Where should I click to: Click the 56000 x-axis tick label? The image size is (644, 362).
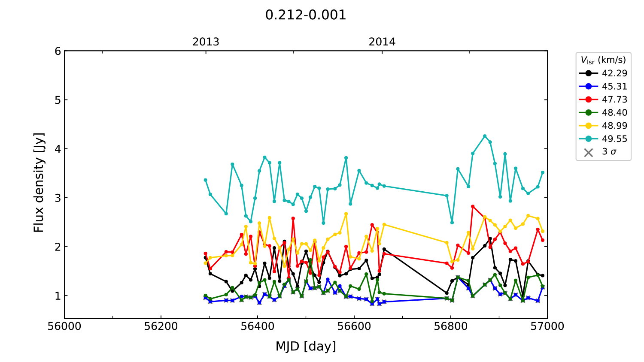(x=64, y=326)
